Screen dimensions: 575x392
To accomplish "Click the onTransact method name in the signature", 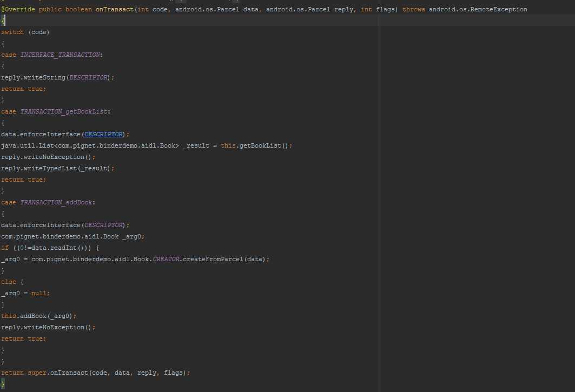I will [x=115, y=9].
